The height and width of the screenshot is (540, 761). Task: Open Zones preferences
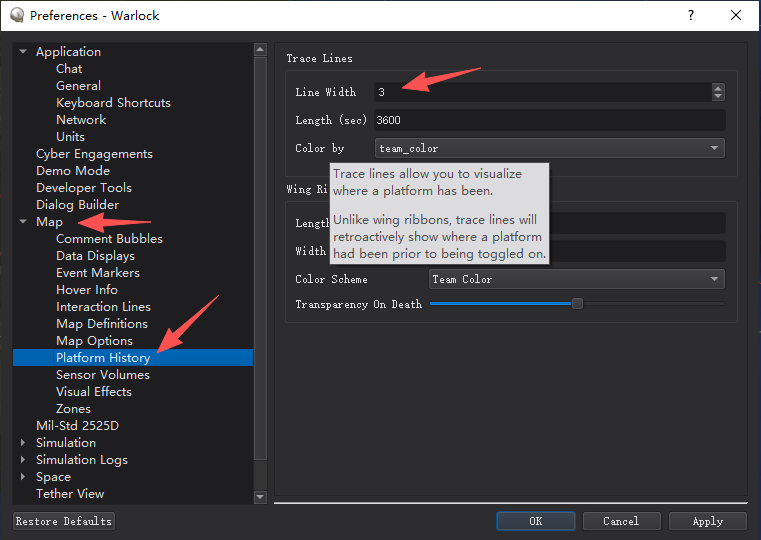pos(73,409)
